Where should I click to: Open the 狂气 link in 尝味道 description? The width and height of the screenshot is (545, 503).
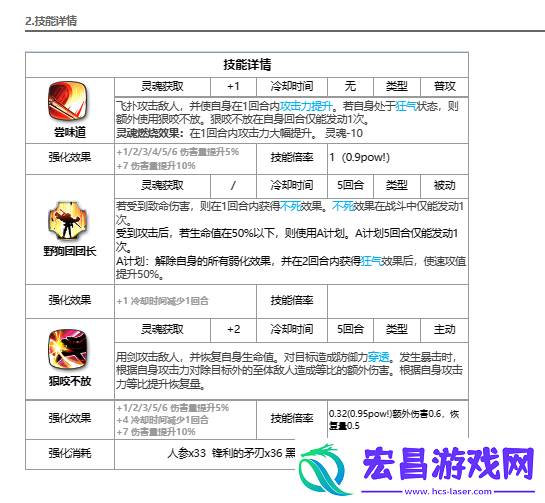[x=406, y=106]
